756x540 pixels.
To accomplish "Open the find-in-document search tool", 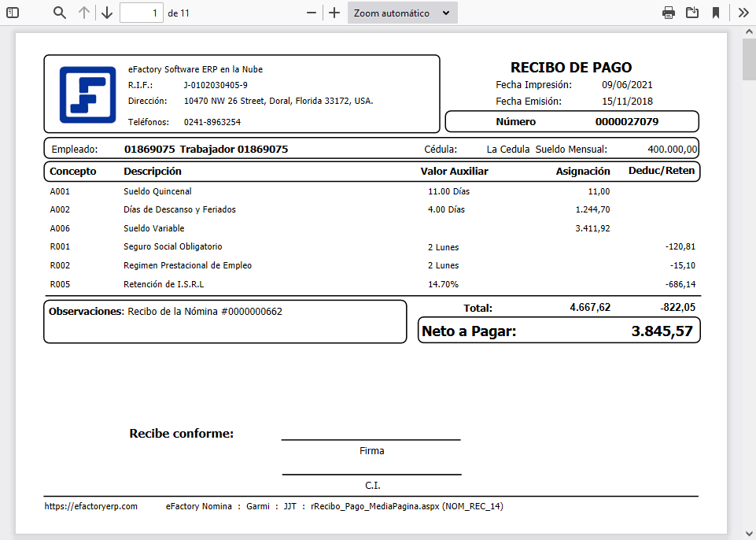I will (59, 13).
